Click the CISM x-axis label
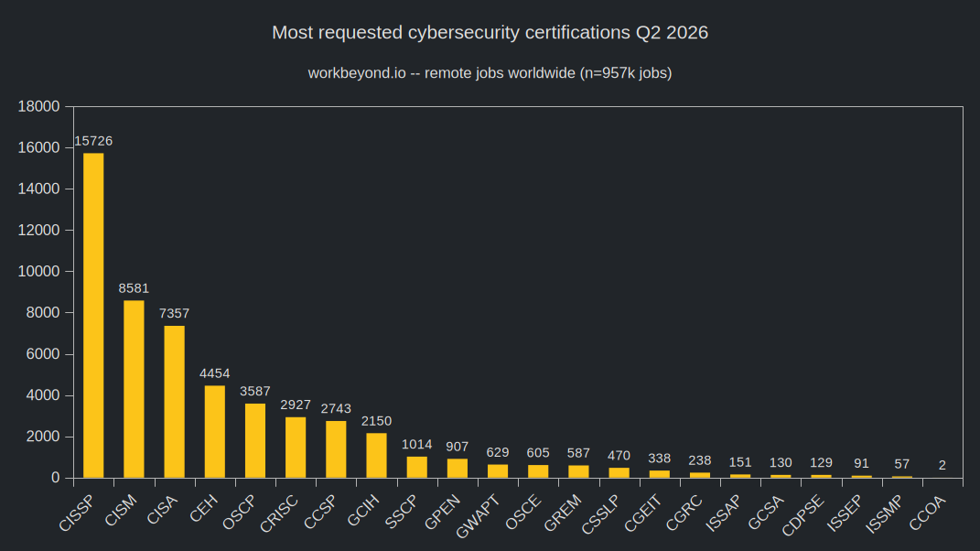Viewport: 980px width, 551px height. pos(121,511)
